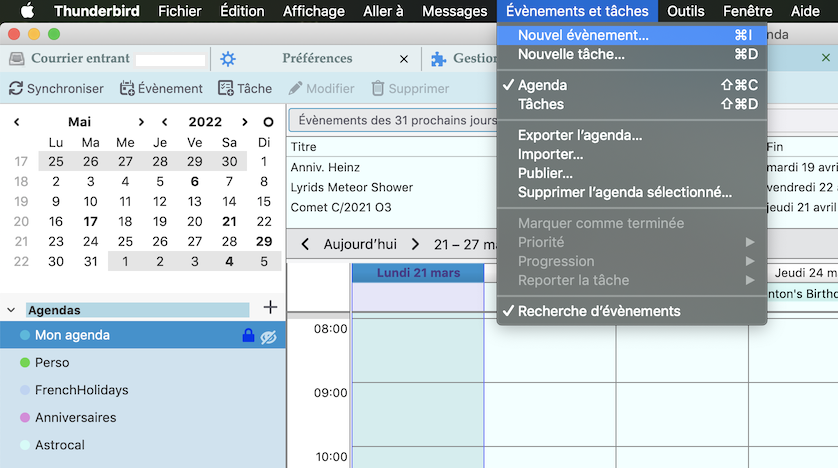Open the Fichier menu

(x=180, y=11)
